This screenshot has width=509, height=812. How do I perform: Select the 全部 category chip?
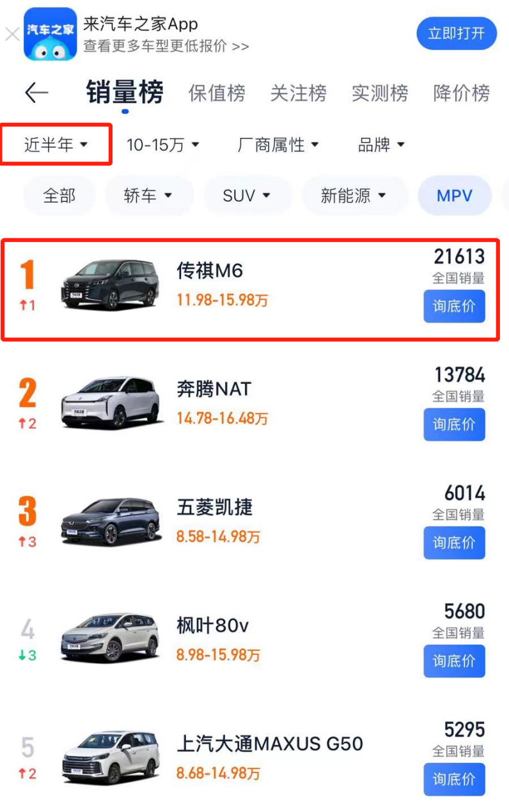click(x=59, y=195)
